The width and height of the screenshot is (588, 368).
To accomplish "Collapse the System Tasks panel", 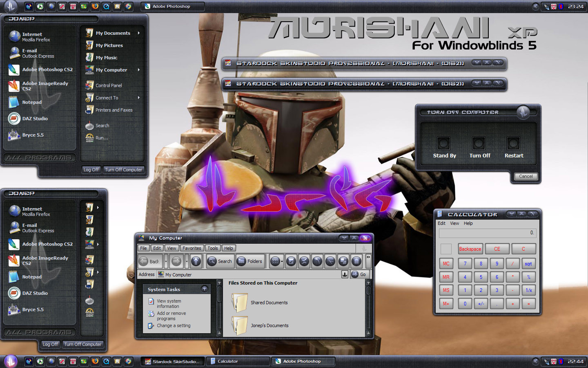I will point(204,289).
